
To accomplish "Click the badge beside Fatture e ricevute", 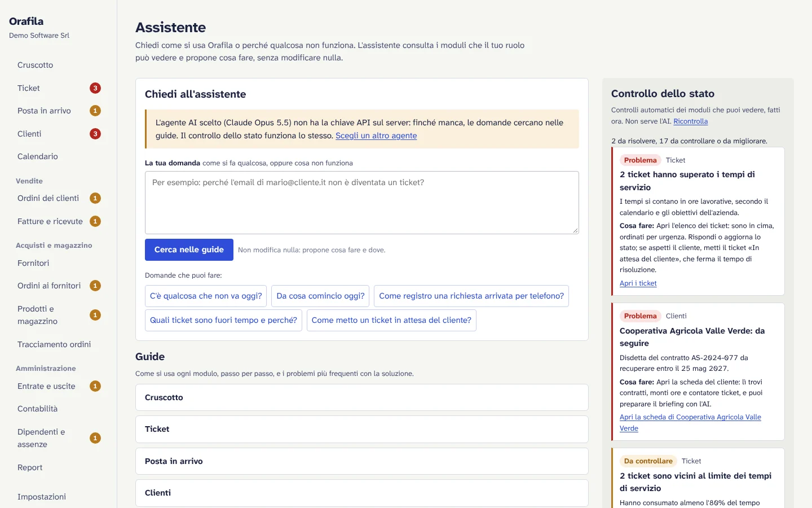I will [x=95, y=221].
